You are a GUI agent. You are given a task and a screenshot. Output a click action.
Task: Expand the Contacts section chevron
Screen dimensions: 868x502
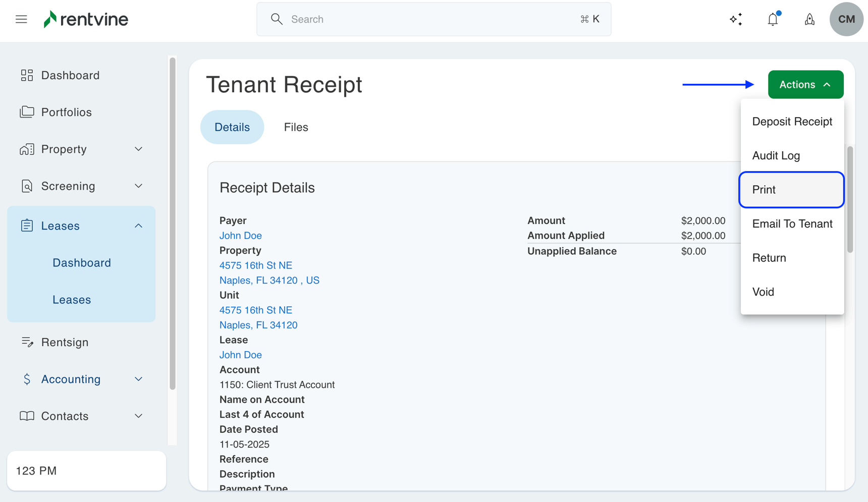coord(138,416)
